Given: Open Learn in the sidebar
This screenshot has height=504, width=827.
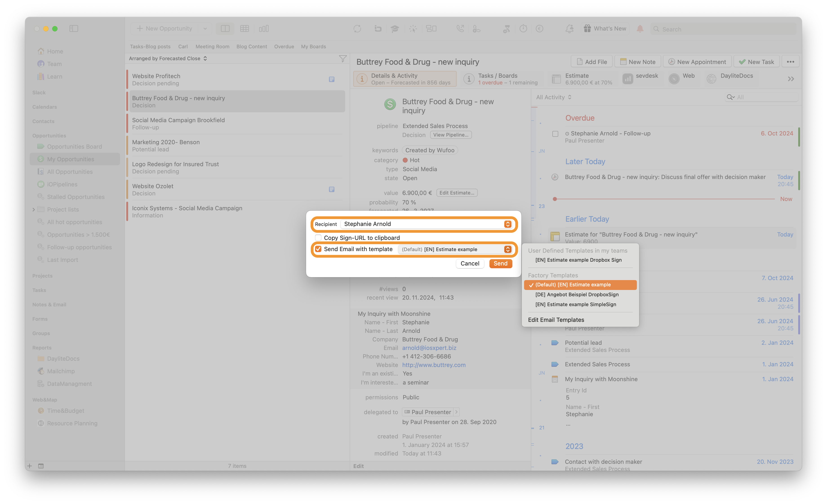Looking at the screenshot, I should (x=54, y=76).
